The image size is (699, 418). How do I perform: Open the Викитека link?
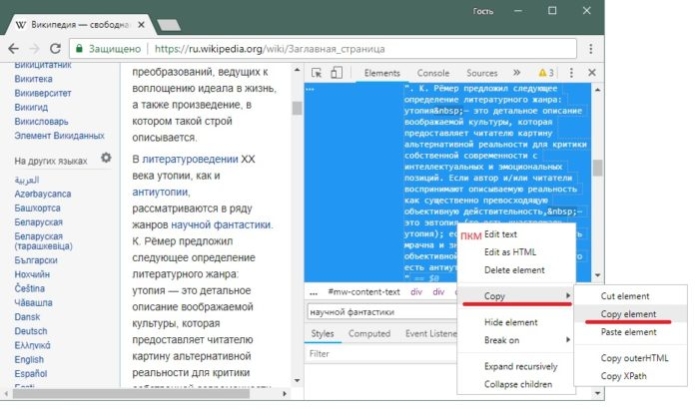coord(33,79)
